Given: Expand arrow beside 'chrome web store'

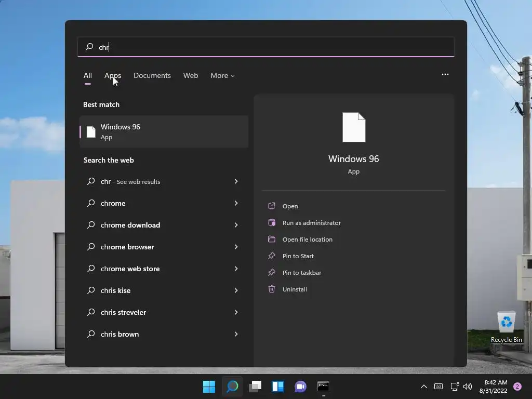Looking at the screenshot, I should (236, 269).
